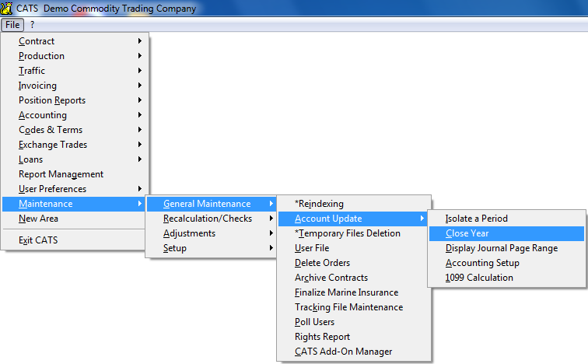Click the CATS application icon in title bar
The image size is (588, 364).
pos(6,8)
